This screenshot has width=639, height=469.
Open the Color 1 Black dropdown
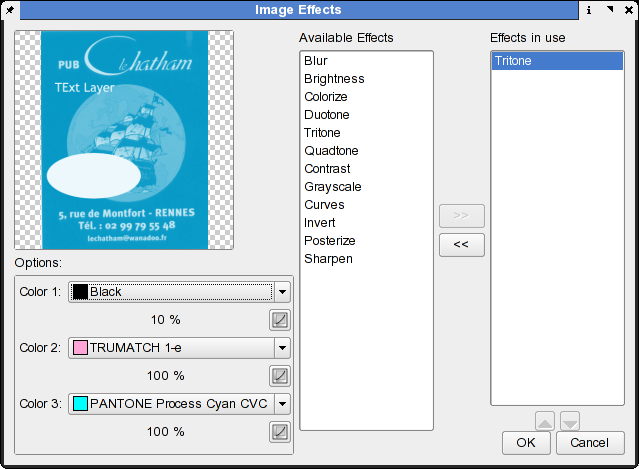[282, 292]
